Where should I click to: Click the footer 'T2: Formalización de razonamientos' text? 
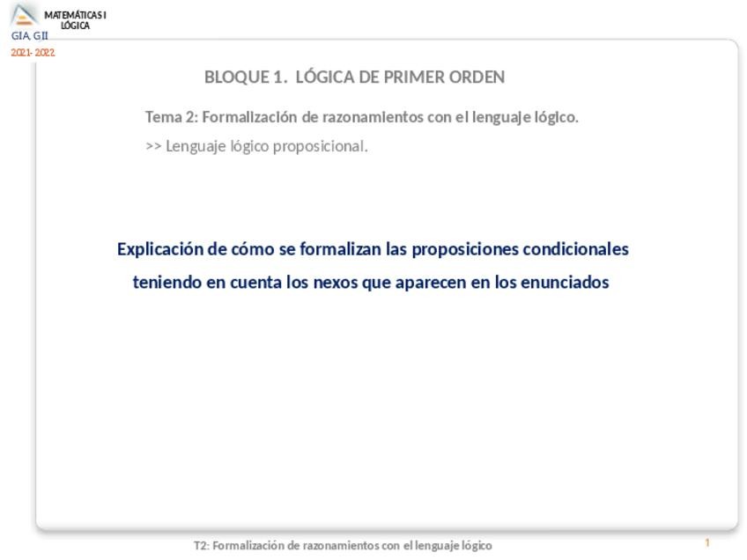click(x=343, y=546)
